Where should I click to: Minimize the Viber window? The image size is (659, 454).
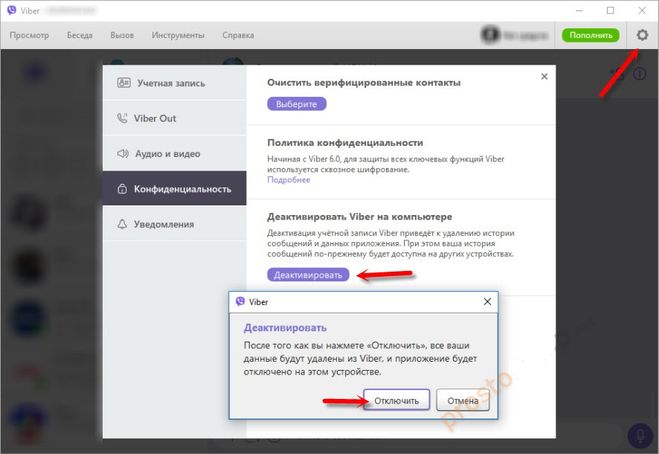579,11
